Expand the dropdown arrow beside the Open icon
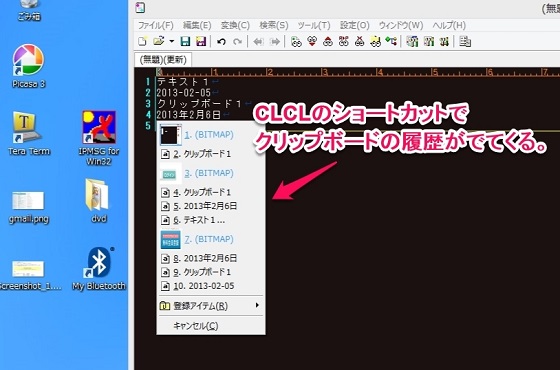Viewport: 560px width, 370px height. pos(171,42)
